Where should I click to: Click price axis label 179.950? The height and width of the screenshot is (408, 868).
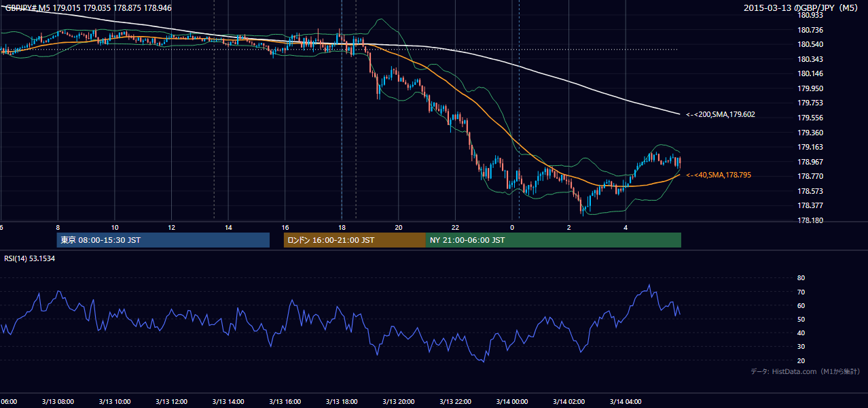(x=810, y=88)
